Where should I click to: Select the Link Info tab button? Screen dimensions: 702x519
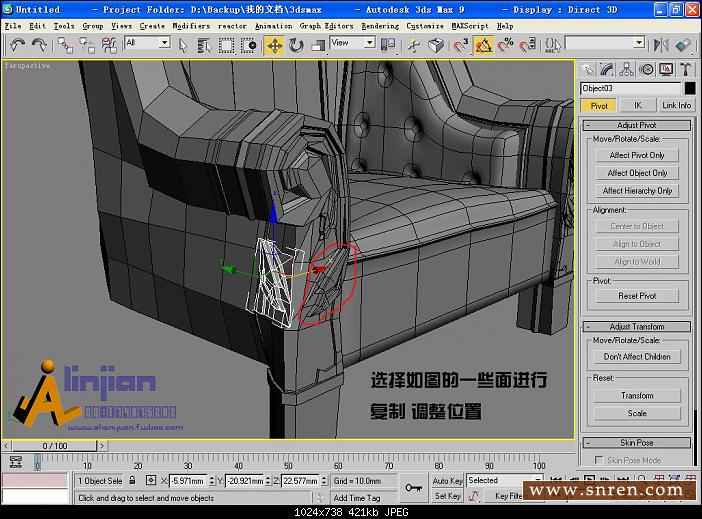tap(676, 105)
